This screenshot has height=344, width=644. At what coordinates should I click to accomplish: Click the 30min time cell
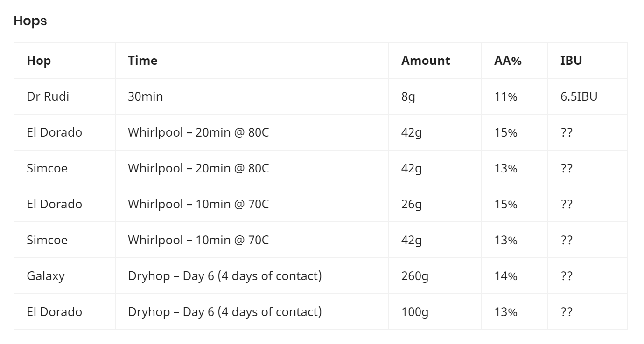(x=146, y=96)
